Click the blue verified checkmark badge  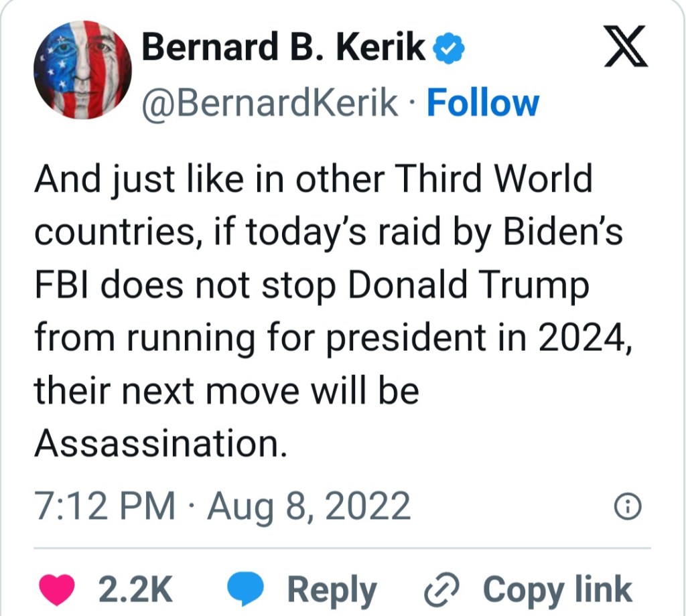point(447,48)
